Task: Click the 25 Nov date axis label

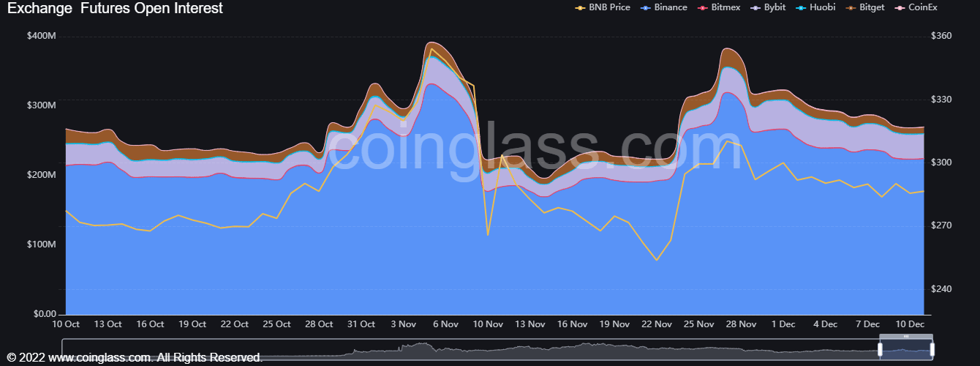Action: pyautogui.click(x=698, y=324)
